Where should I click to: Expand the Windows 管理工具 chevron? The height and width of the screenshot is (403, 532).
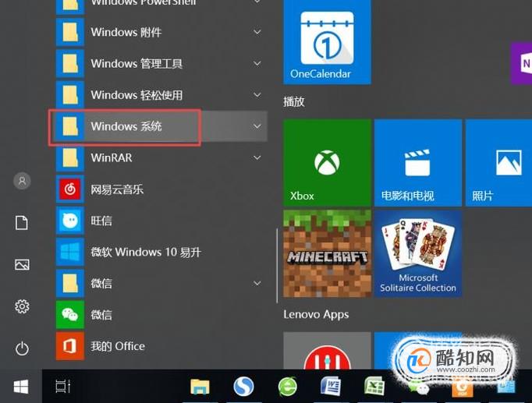click(257, 64)
